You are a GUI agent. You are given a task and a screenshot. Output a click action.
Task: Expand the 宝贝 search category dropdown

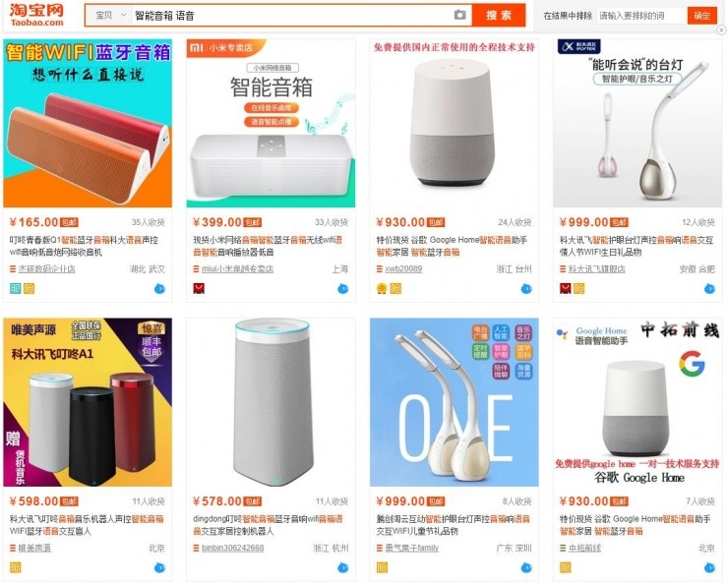point(111,16)
